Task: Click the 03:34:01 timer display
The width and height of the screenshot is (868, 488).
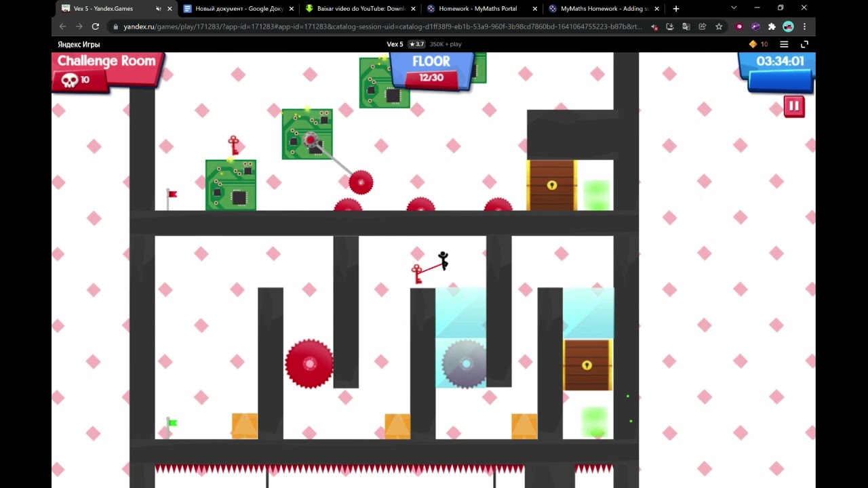Action: [x=780, y=61]
